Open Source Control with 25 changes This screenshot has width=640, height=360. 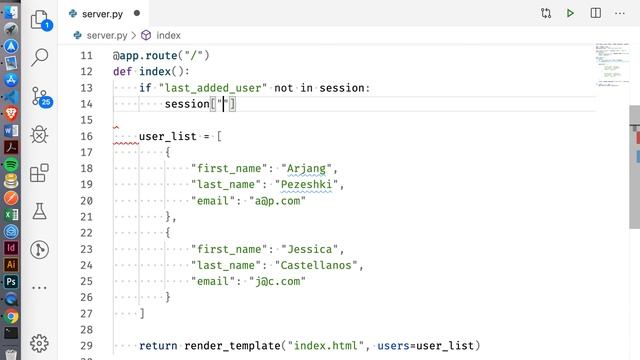pyautogui.click(x=41, y=97)
